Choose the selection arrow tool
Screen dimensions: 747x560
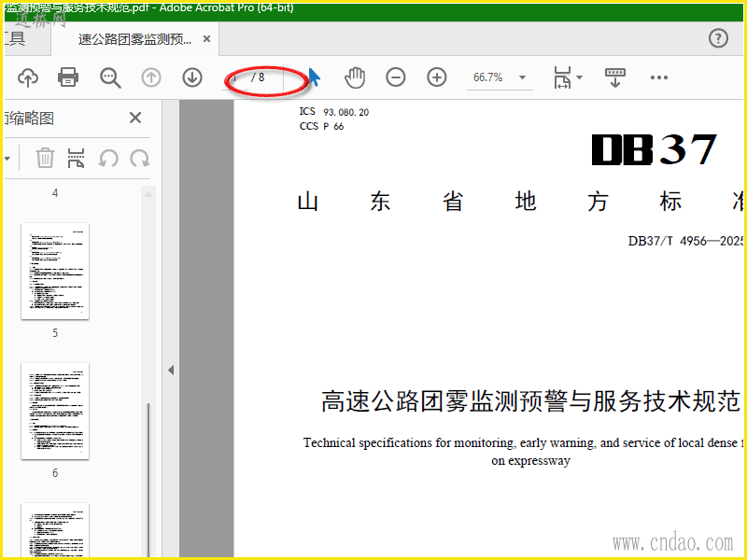[314, 77]
